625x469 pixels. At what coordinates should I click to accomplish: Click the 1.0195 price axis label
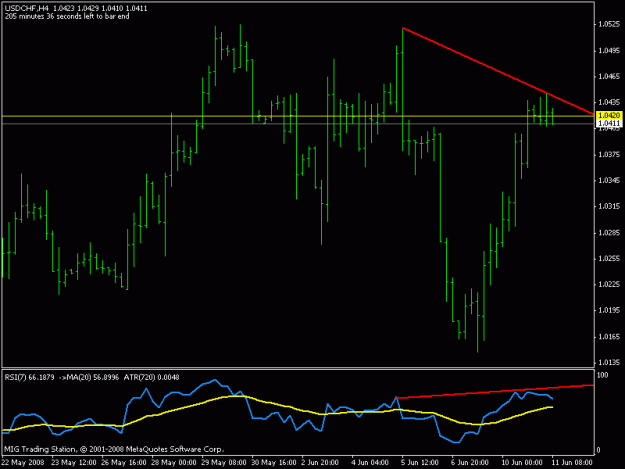(x=609, y=310)
